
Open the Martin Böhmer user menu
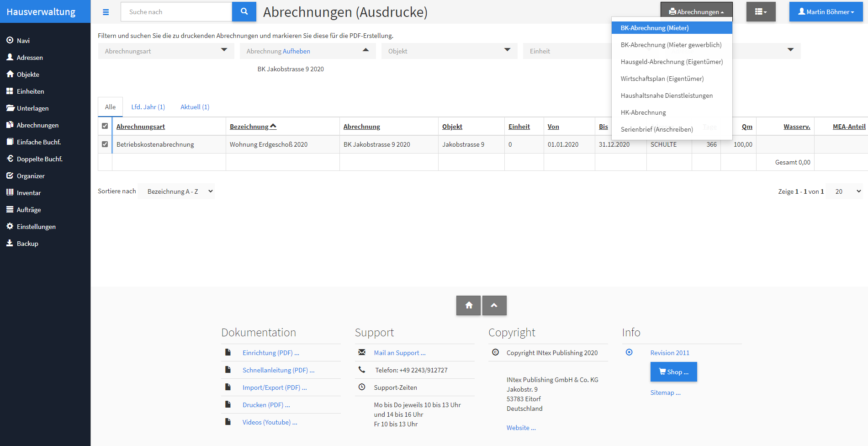[826, 12]
